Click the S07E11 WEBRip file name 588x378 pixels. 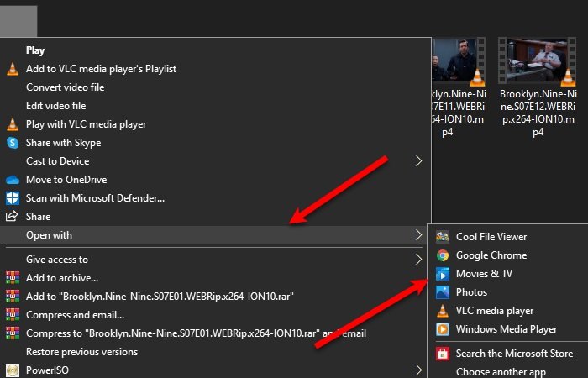tap(459, 113)
